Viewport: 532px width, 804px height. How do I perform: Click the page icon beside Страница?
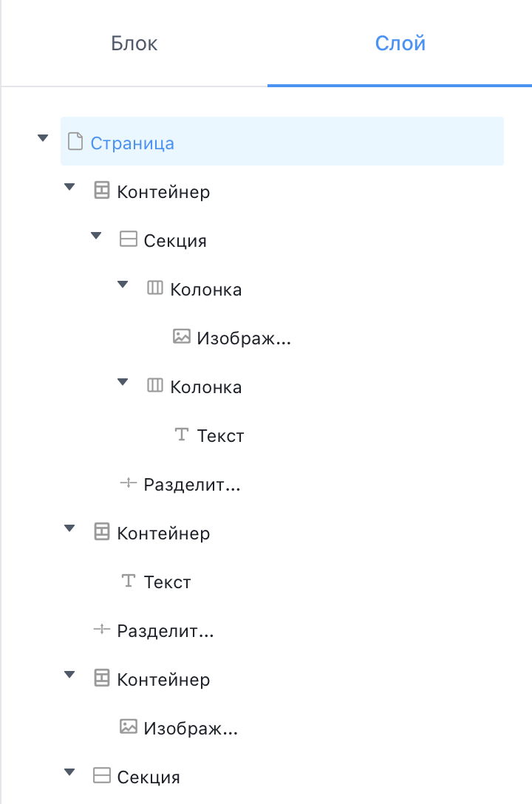(x=75, y=141)
